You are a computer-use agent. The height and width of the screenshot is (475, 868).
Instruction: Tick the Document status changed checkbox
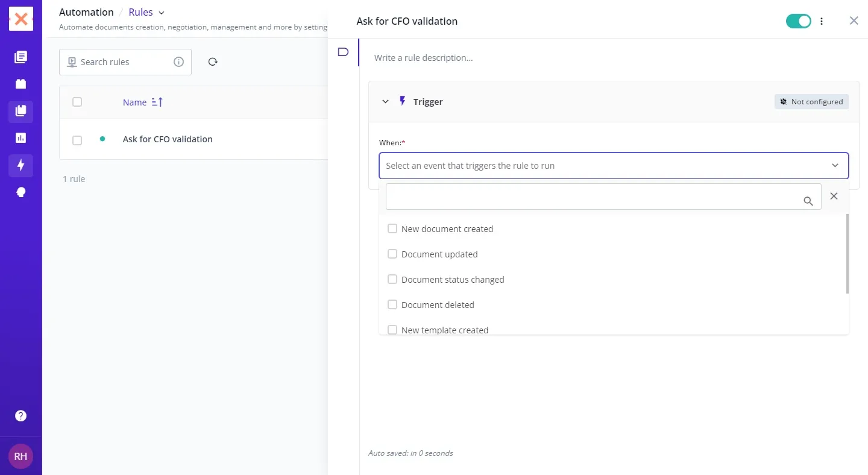click(x=392, y=280)
